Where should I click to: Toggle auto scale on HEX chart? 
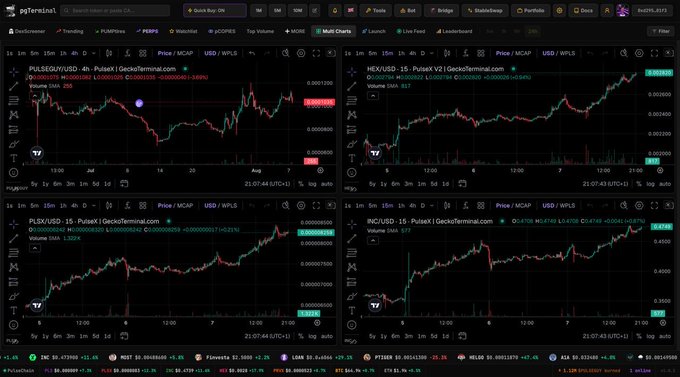click(x=665, y=184)
